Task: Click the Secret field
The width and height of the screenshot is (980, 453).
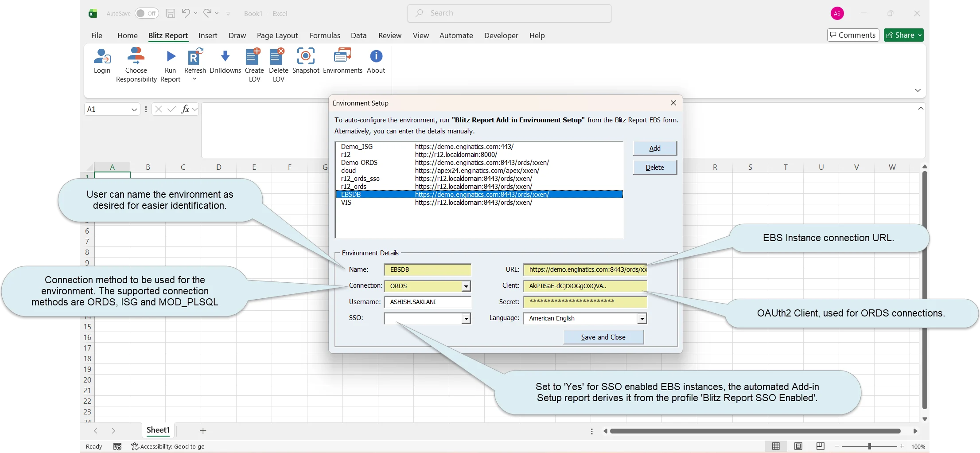Action: 585,302
